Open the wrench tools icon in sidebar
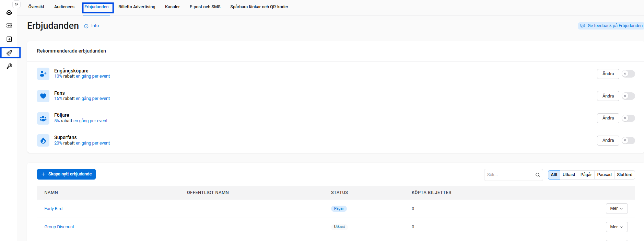The height and width of the screenshot is (241, 644). (x=9, y=66)
